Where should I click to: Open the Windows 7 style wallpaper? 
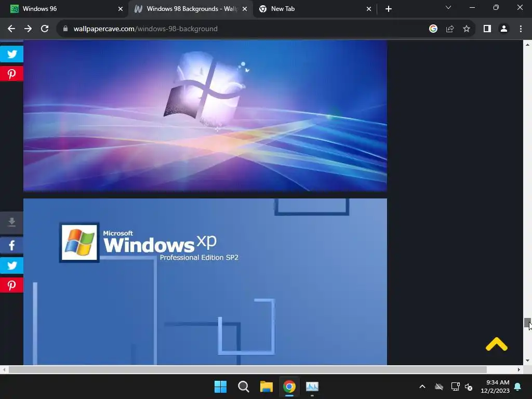pos(205,116)
